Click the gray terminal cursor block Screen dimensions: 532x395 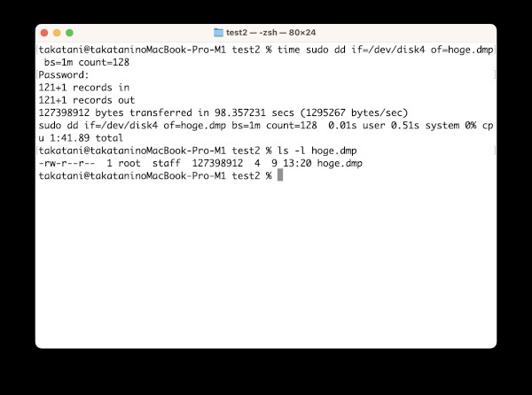click(280, 175)
